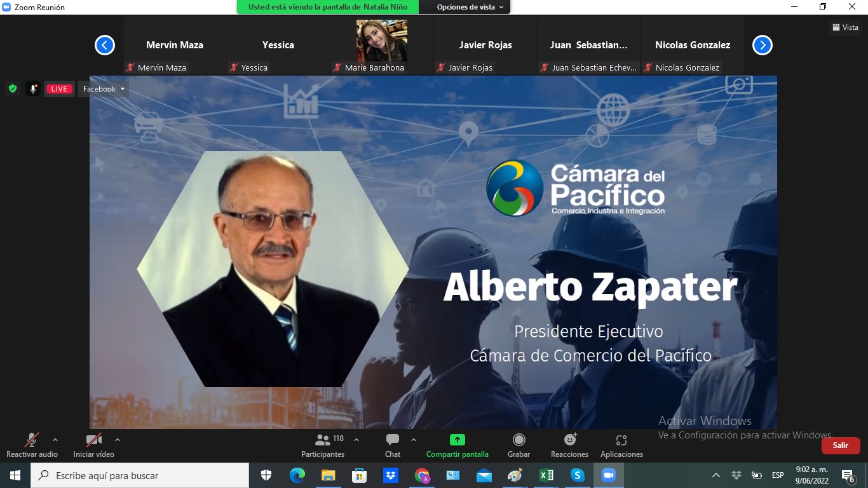
Task: Open Excel from the taskbar
Action: point(546,475)
